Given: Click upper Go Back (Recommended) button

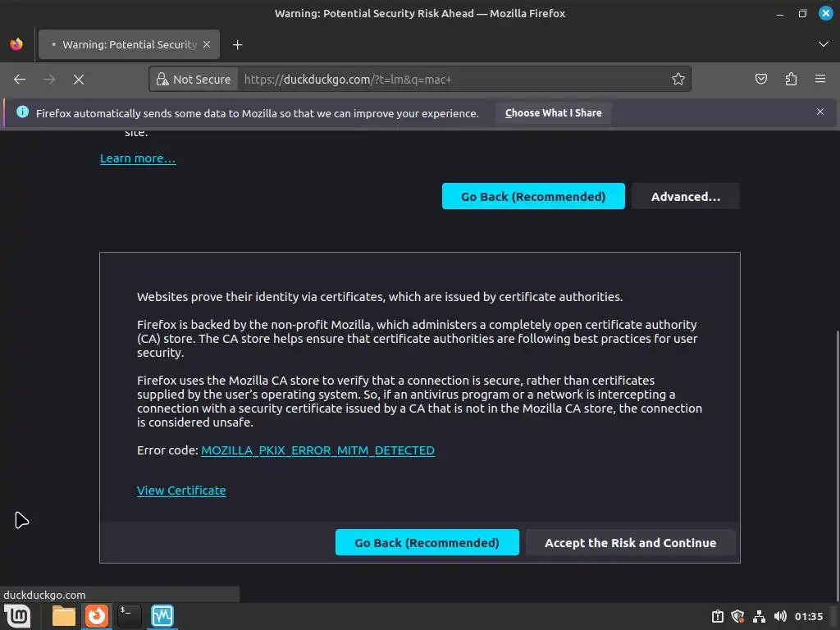Looking at the screenshot, I should (533, 196).
